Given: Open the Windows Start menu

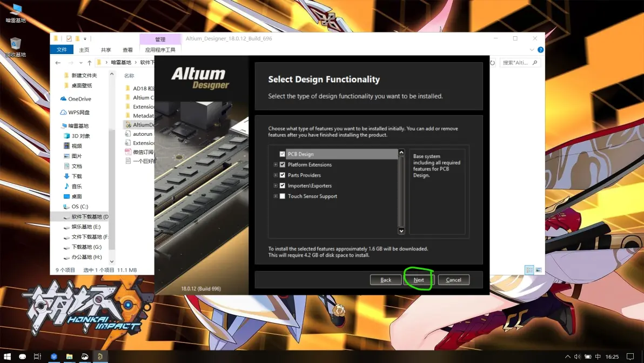Looking at the screenshot, I should 7,357.
